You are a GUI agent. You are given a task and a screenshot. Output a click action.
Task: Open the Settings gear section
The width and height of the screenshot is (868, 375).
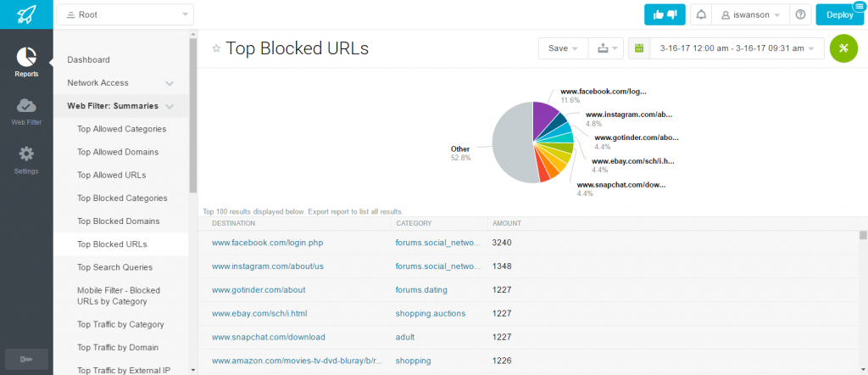click(26, 160)
